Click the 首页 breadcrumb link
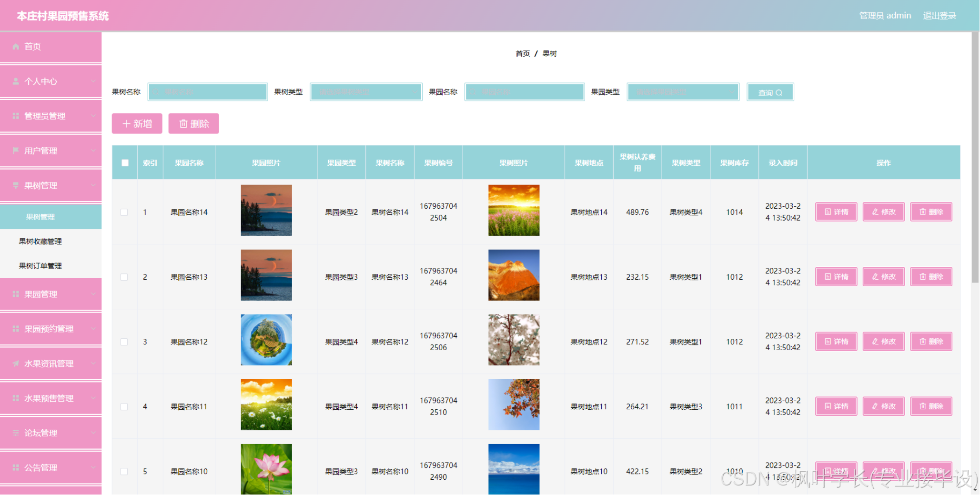 pyautogui.click(x=523, y=54)
